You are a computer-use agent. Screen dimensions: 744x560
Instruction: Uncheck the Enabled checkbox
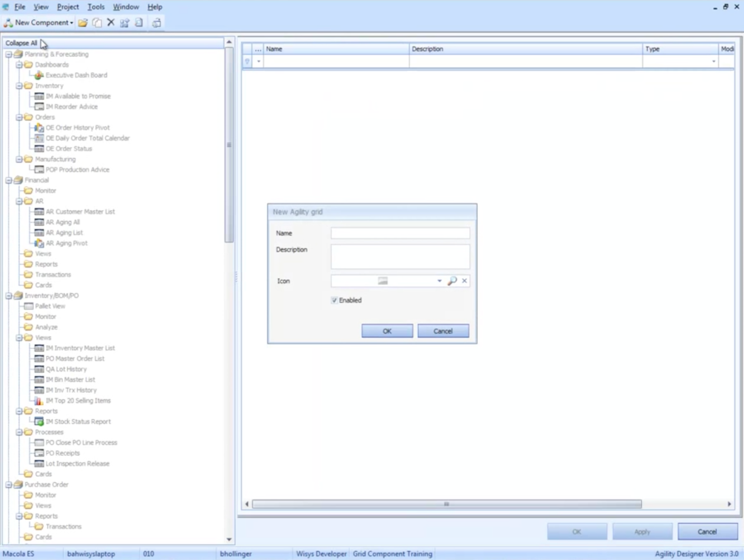334,300
